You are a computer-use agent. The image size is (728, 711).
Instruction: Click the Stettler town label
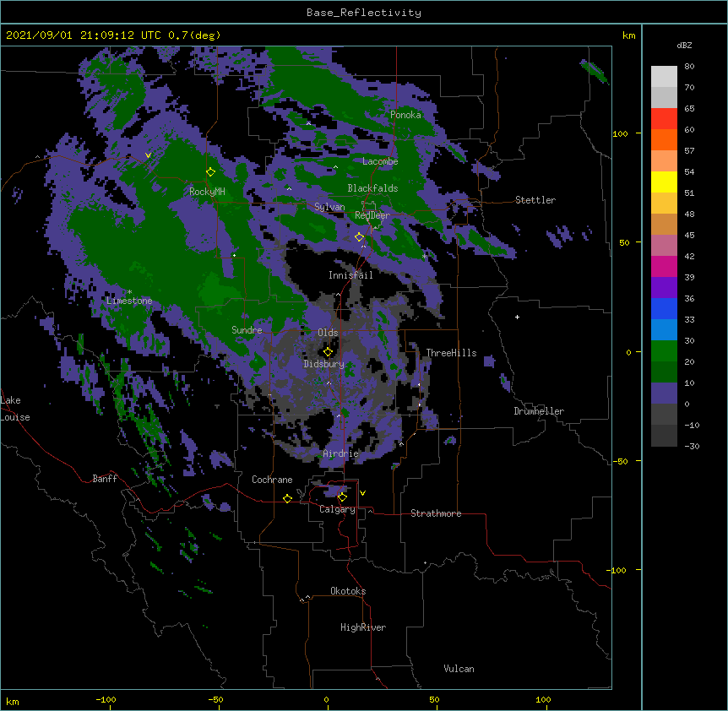[x=535, y=200]
